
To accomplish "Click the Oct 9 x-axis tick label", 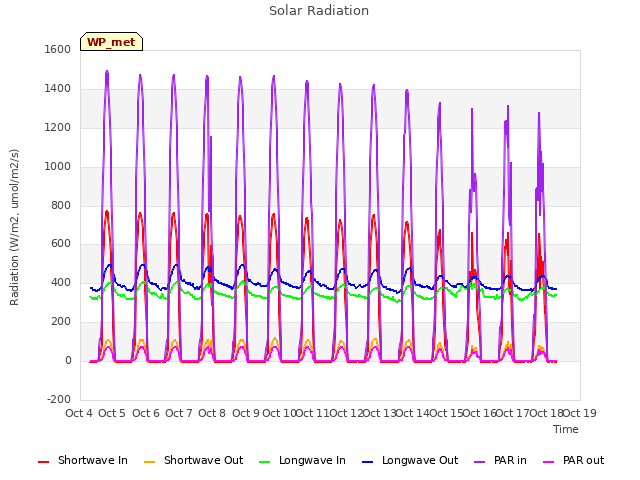I will click(x=246, y=413).
